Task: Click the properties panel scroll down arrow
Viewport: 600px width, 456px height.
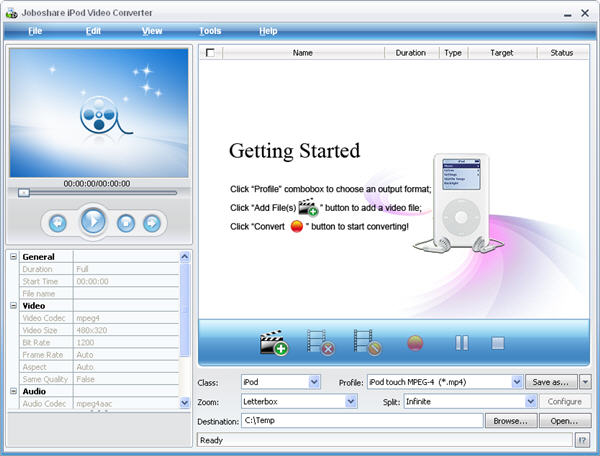Action: [x=184, y=402]
